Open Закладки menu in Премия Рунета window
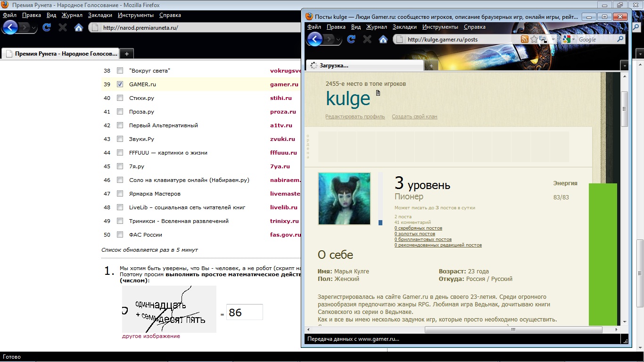 99,15
